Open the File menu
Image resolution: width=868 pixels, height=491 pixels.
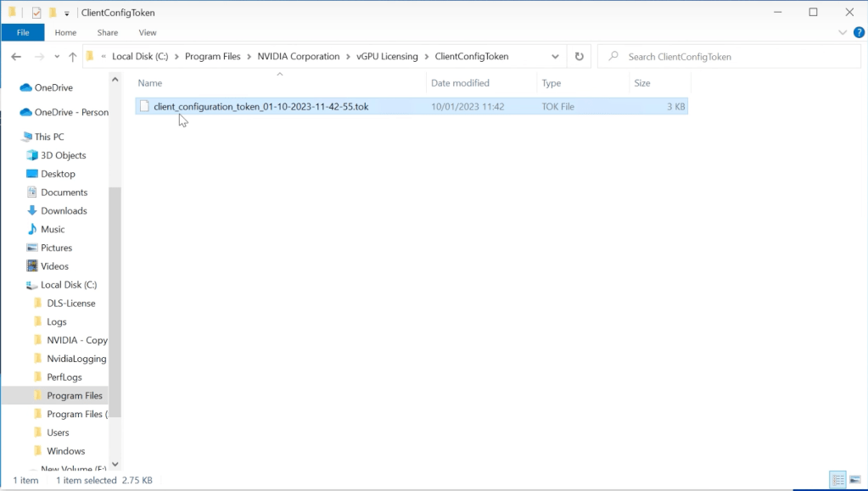point(23,32)
